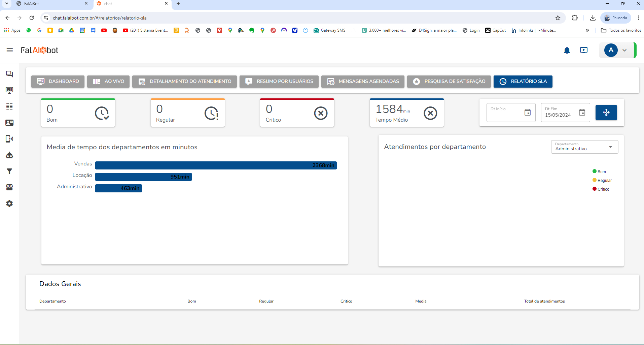Viewport: 644px width, 345px height.
Task: Toggle the Regular yellow legend item
Action: point(602,180)
